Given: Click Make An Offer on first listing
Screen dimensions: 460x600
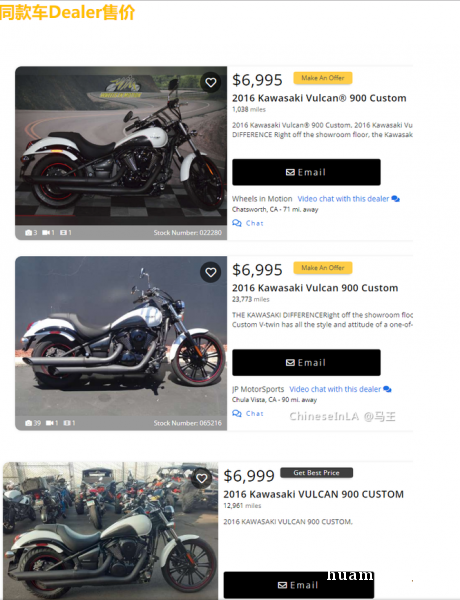Looking at the screenshot, I should tap(323, 78).
